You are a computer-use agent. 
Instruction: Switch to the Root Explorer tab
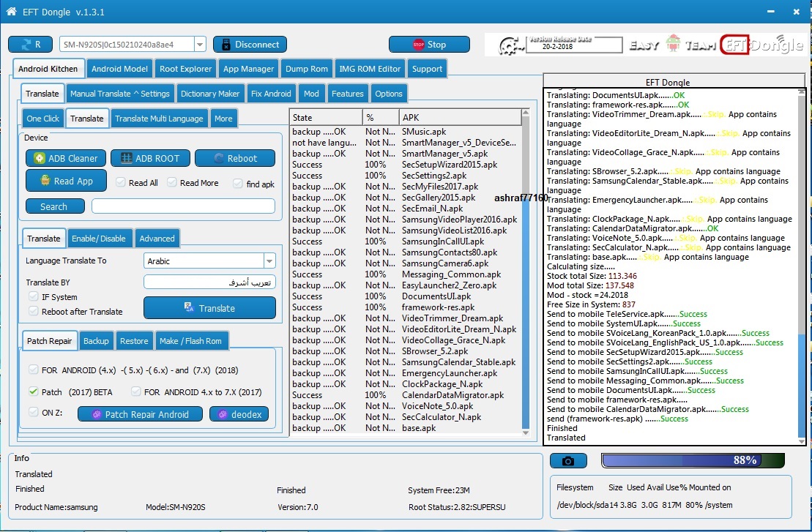pyautogui.click(x=185, y=69)
